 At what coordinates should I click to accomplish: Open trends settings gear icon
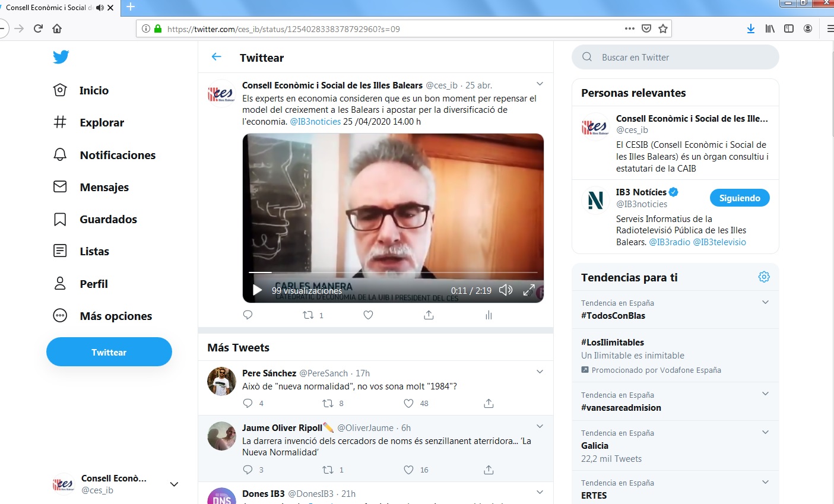764,277
